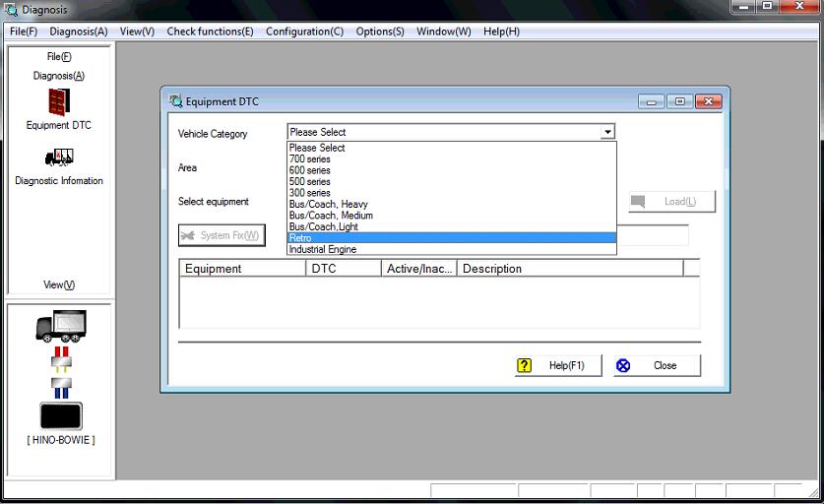Click the 'Vehicle Category' label
The height and width of the screenshot is (504, 824).
tap(213, 134)
